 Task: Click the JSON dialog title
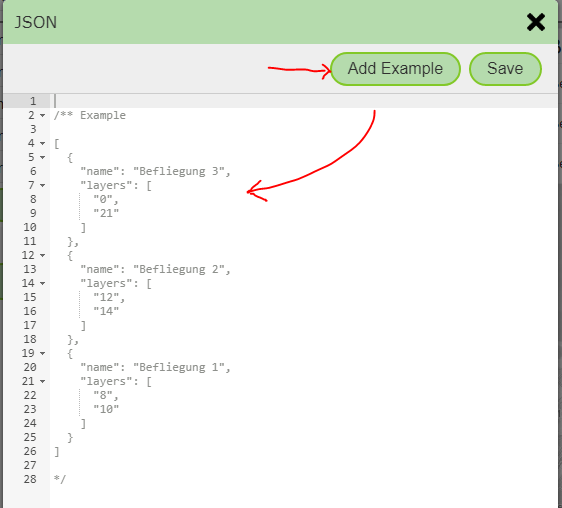(35, 22)
